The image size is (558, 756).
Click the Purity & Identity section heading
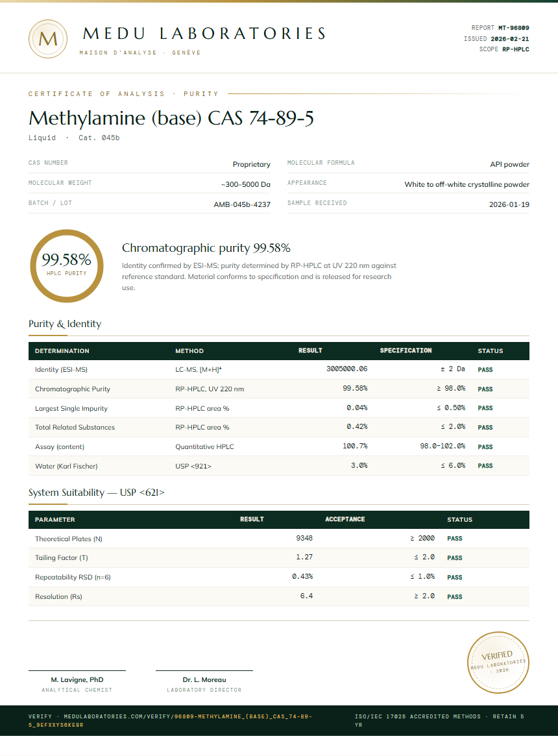pos(65,324)
